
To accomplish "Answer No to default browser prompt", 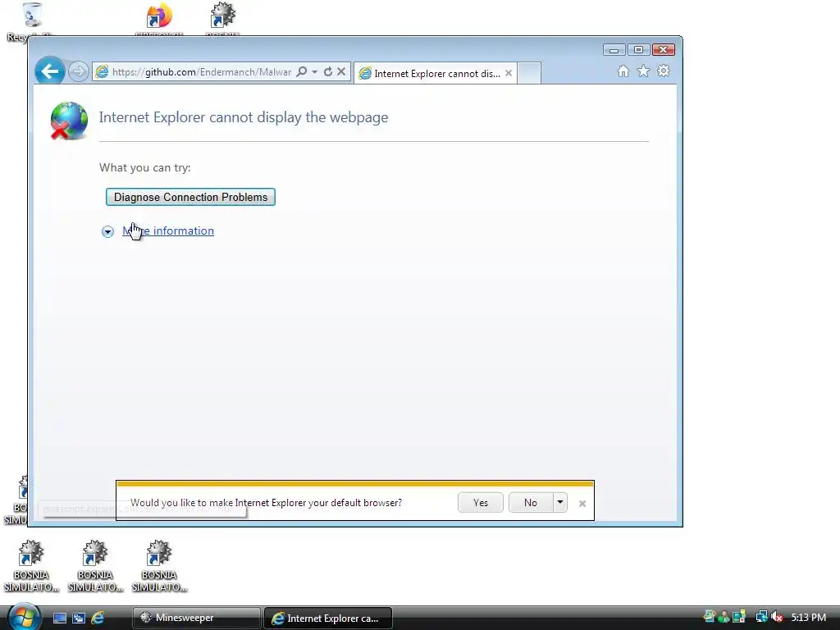I will 531,503.
